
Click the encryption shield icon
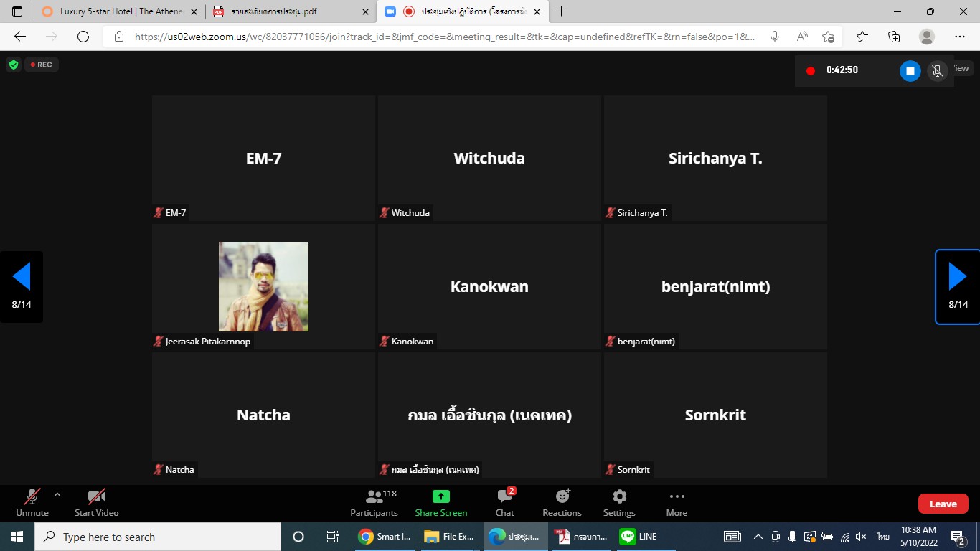click(14, 65)
